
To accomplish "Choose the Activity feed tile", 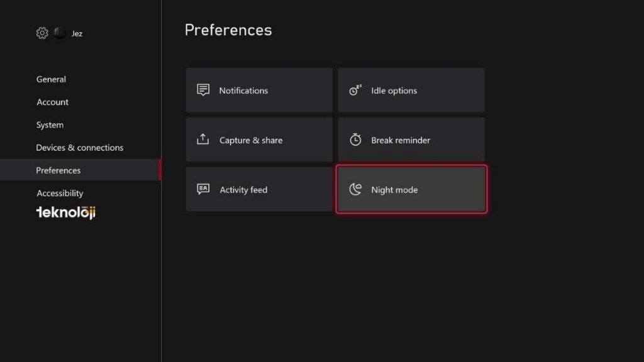I will pos(259,189).
